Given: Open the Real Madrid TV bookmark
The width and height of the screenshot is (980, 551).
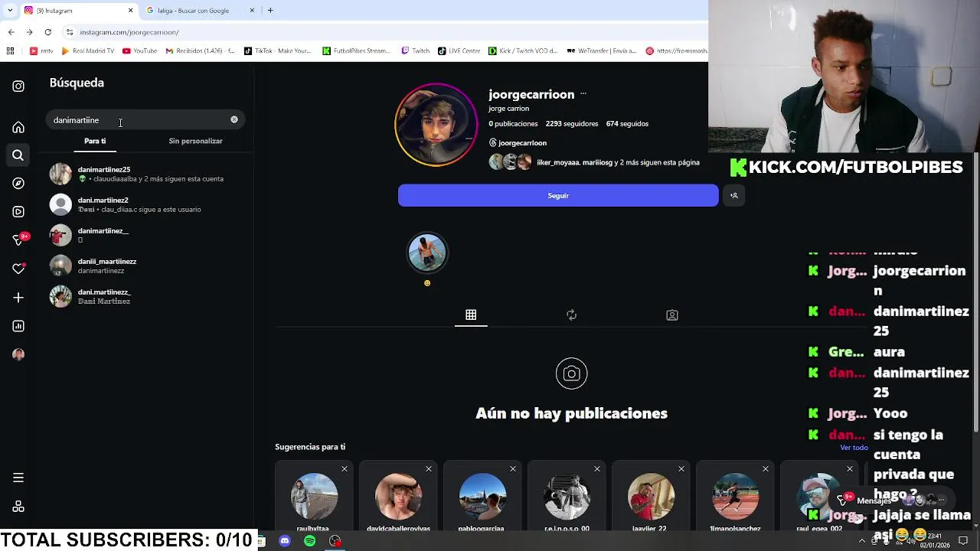Looking at the screenshot, I should coord(88,51).
